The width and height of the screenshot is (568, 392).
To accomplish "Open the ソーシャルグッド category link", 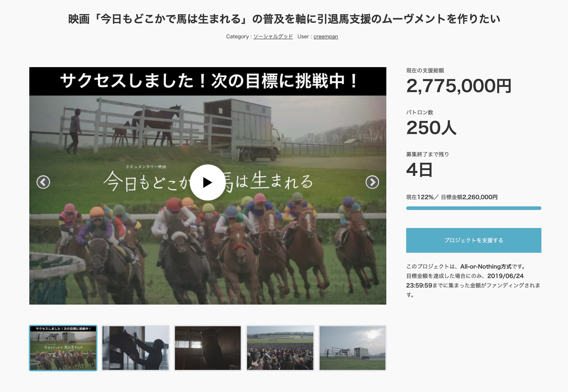I will (273, 36).
